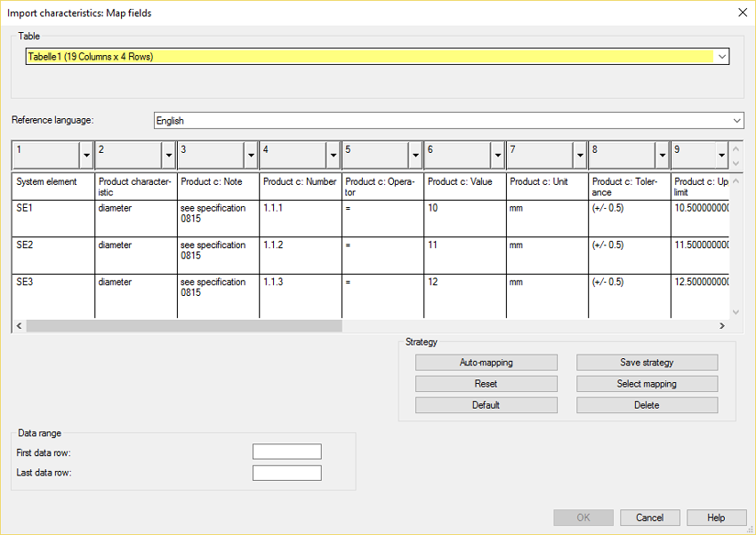Click the diameter cell in row SE2
This screenshot has width=756, height=535.
coord(136,255)
